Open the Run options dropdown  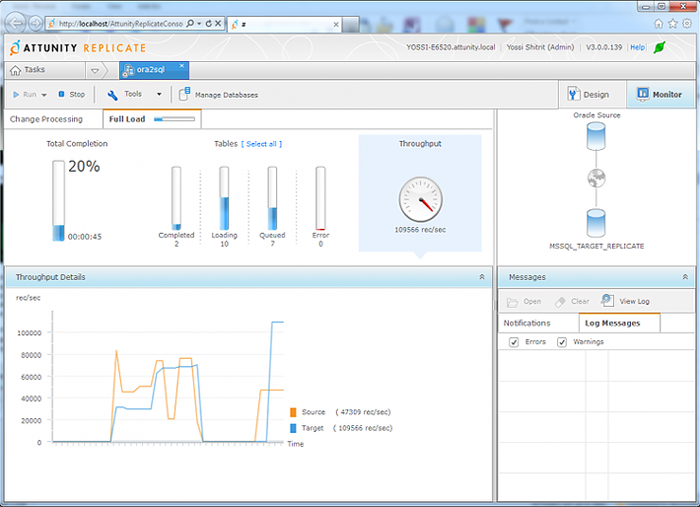click(44, 95)
